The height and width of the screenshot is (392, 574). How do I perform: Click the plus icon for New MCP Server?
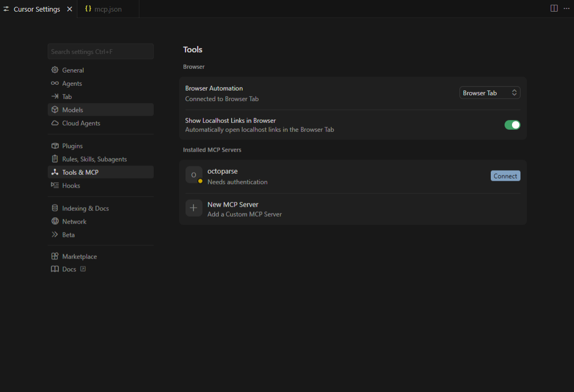193,208
